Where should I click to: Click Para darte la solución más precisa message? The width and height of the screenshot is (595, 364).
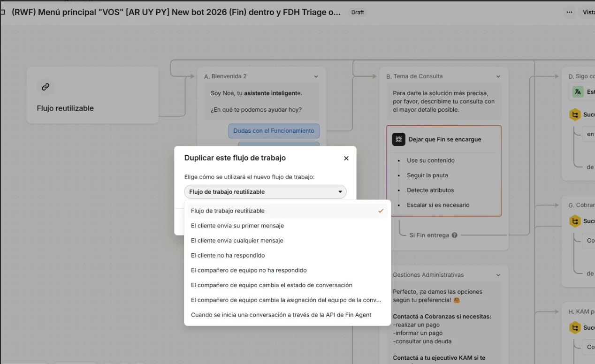pyautogui.click(x=444, y=101)
